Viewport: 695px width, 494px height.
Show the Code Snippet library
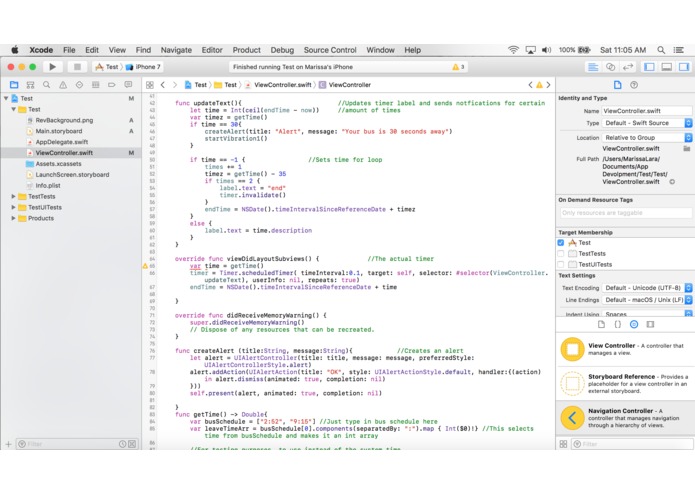[617, 324]
